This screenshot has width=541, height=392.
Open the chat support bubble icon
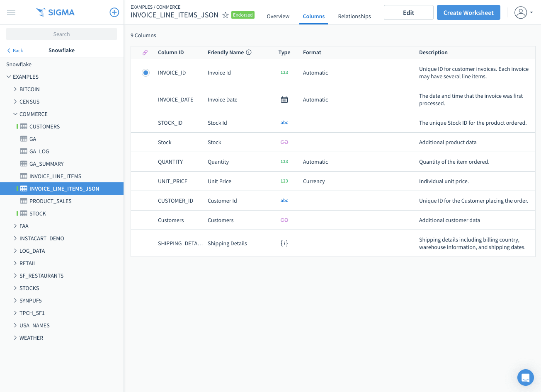click(x=525, y=377)
